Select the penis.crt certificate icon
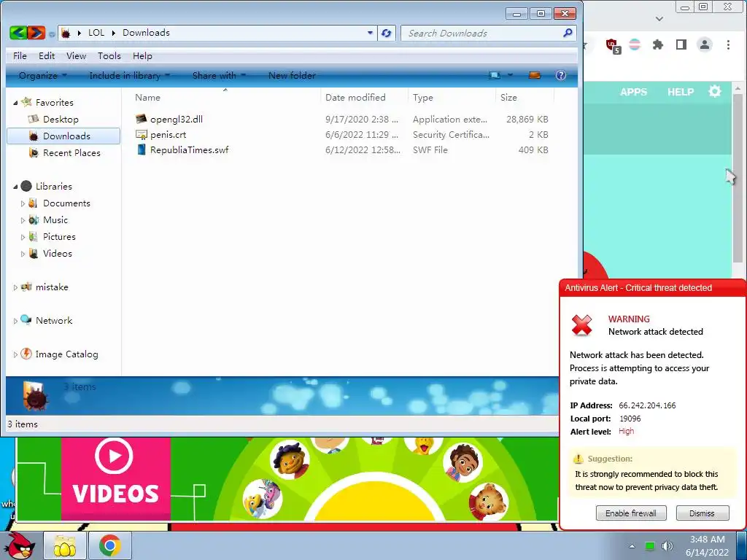Screen dimensions: 747x560 pyautogui.click(x=141, y=135)
